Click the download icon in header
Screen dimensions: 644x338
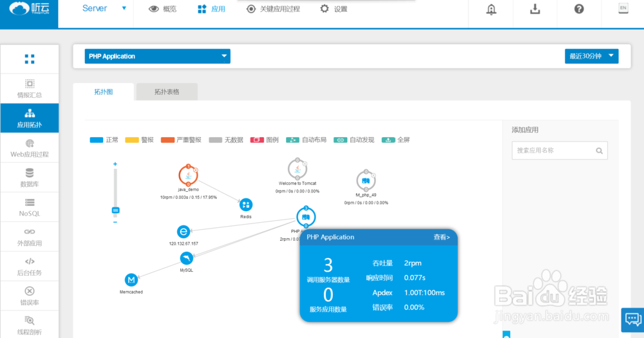[535, 8]
